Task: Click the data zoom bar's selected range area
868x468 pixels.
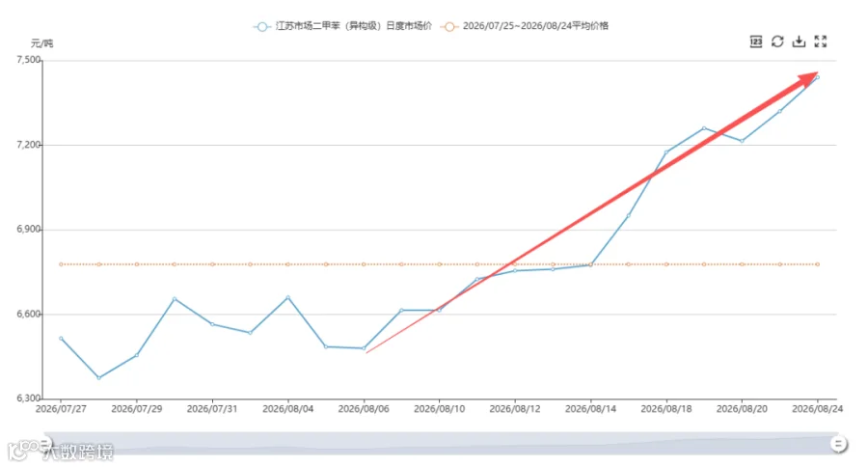Action: coord(441,444)
